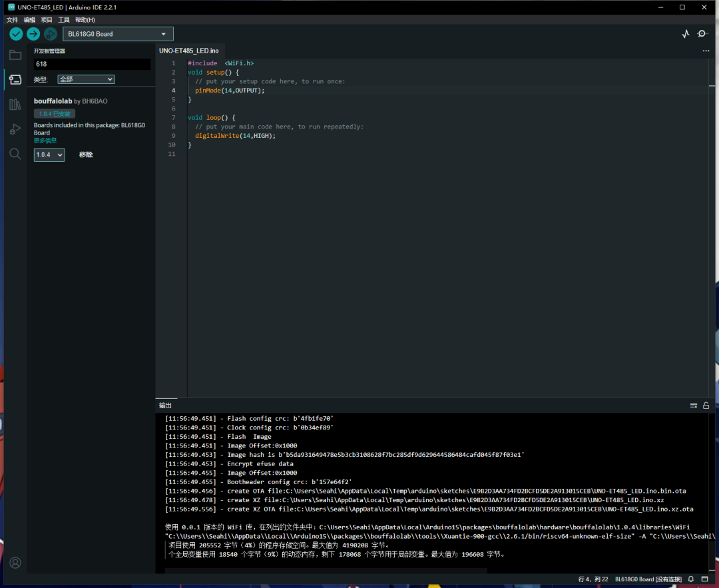This screenshot has height=588, width=719.
Task: Start the debugger from the toolbar
Action: 51,34
